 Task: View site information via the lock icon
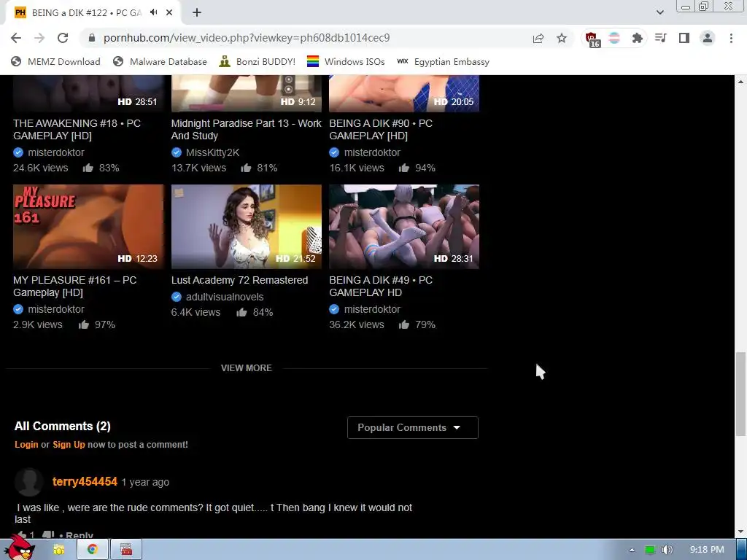tap(92, 38)
